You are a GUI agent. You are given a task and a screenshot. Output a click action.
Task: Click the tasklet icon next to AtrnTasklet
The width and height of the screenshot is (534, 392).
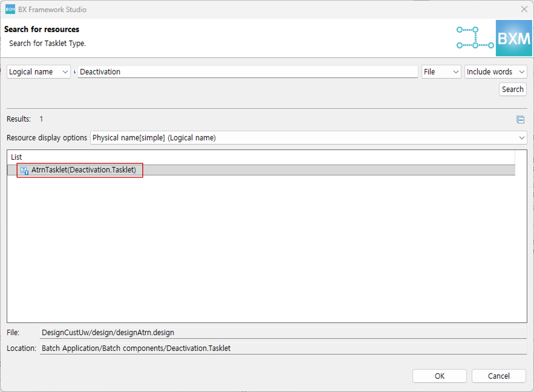(x=24, y=170)
